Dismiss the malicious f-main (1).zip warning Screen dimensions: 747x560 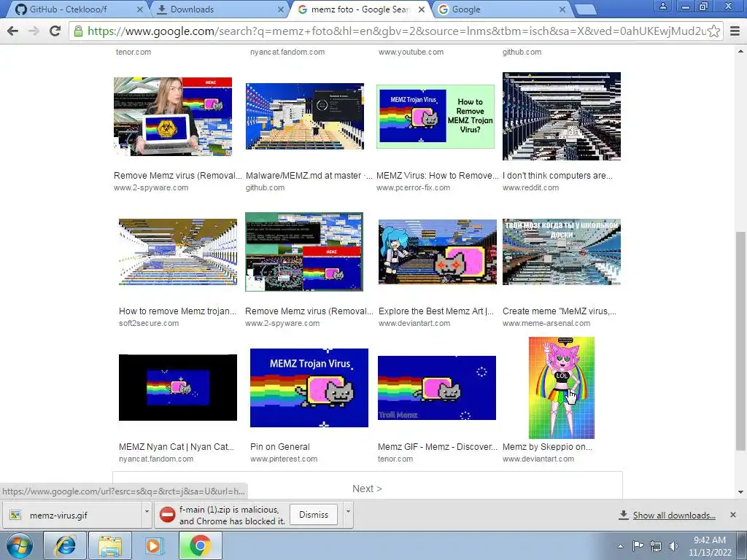tap(314, 515)
